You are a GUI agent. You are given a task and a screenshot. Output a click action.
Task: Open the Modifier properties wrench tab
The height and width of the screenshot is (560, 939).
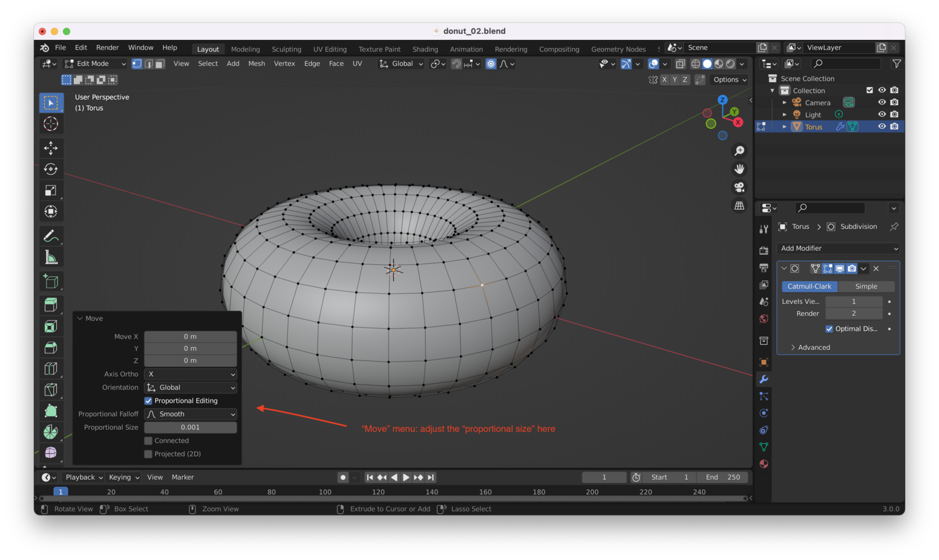(x=764, y=379)
